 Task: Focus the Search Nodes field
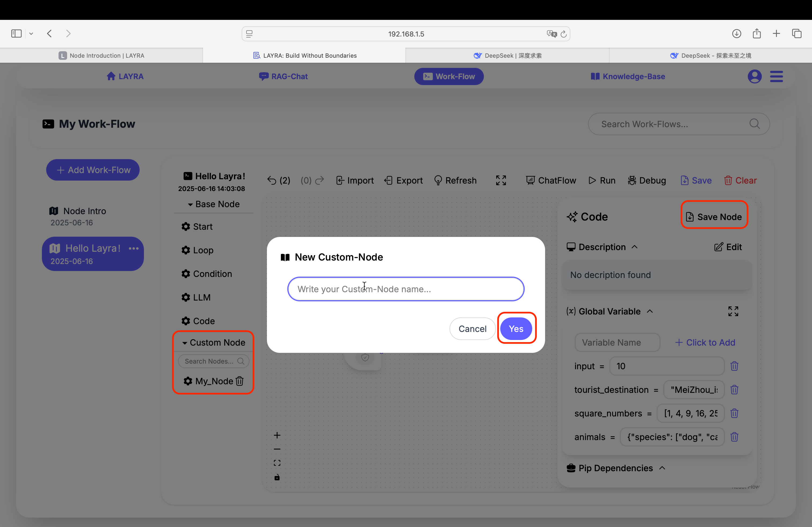pyautogui.click(x=213, y=361)
